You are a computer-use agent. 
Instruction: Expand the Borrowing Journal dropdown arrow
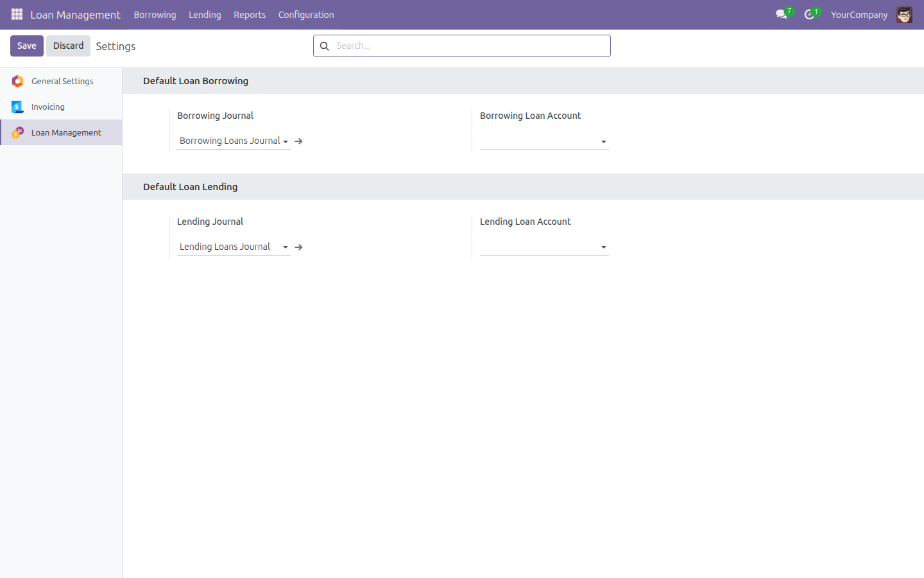tap(286, 142)
